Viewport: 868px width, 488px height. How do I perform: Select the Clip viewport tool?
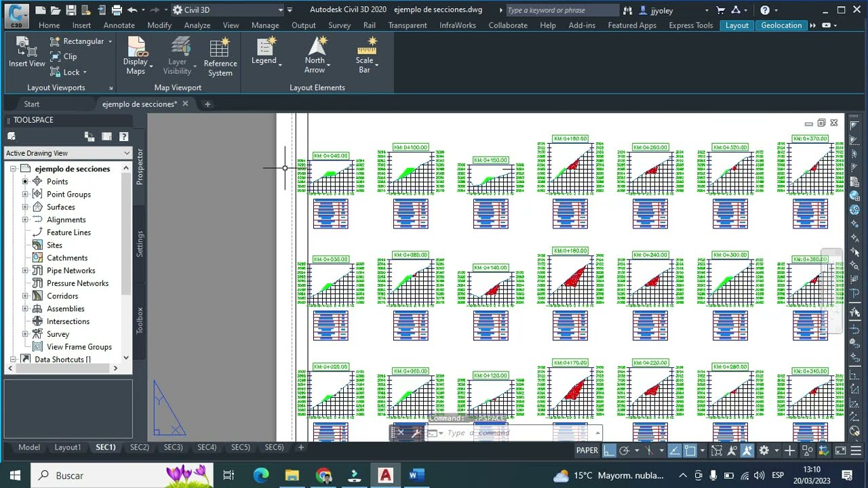63,56
